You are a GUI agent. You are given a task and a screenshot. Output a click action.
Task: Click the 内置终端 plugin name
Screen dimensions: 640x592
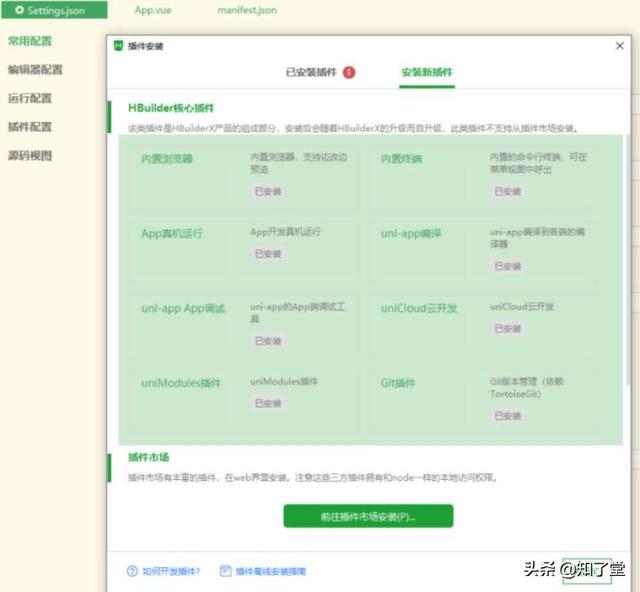pyautogui.click(x=401, y=158)
